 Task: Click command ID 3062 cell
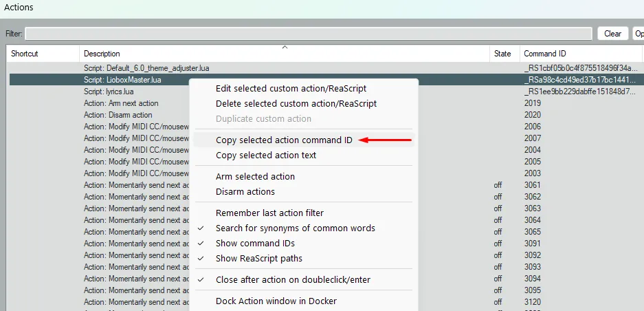pyautogui.click(x=532, y=197)
